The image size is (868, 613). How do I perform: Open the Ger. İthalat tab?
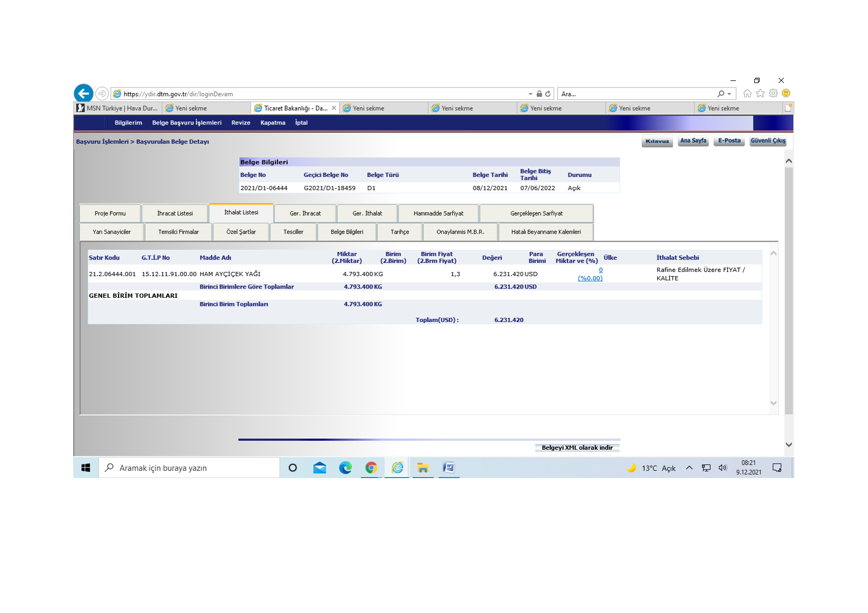click(367, 213)
